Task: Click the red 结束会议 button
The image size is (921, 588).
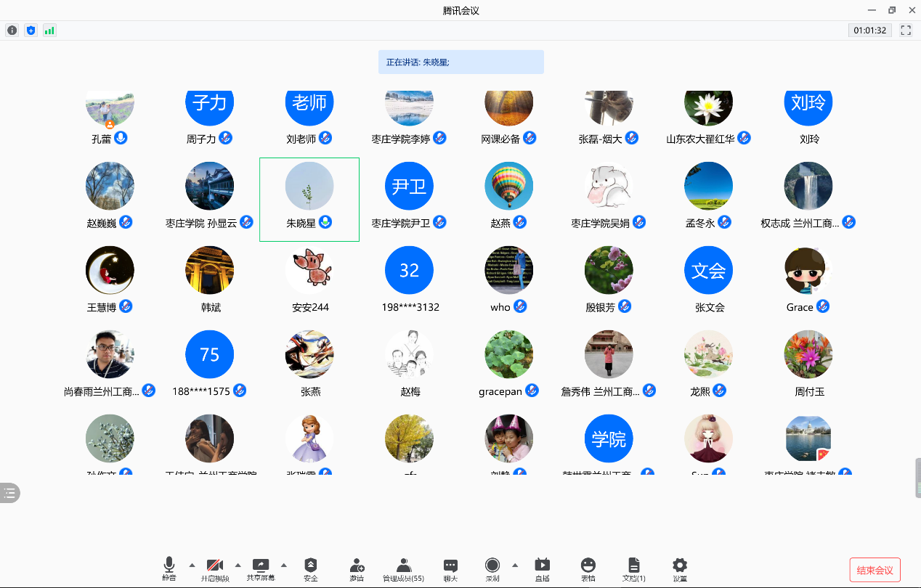Action: tap(875, 570)
